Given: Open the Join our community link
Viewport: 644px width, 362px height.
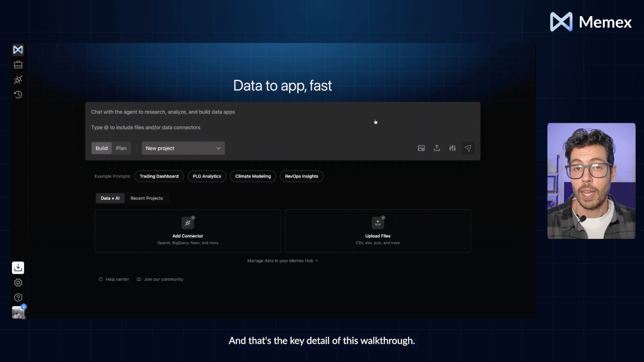Looking at the screenshot, I should pyautogui.click(x=160, y=279).
